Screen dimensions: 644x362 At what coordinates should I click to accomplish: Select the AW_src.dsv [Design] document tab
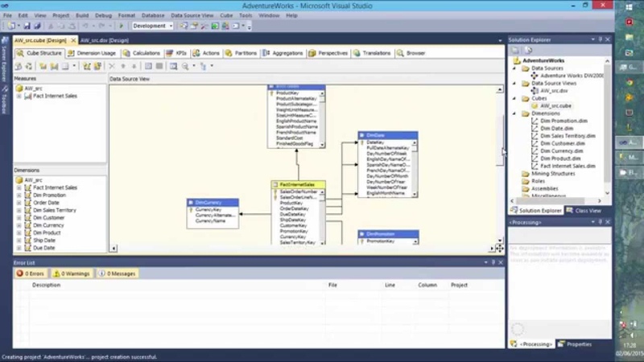(105, 40)
